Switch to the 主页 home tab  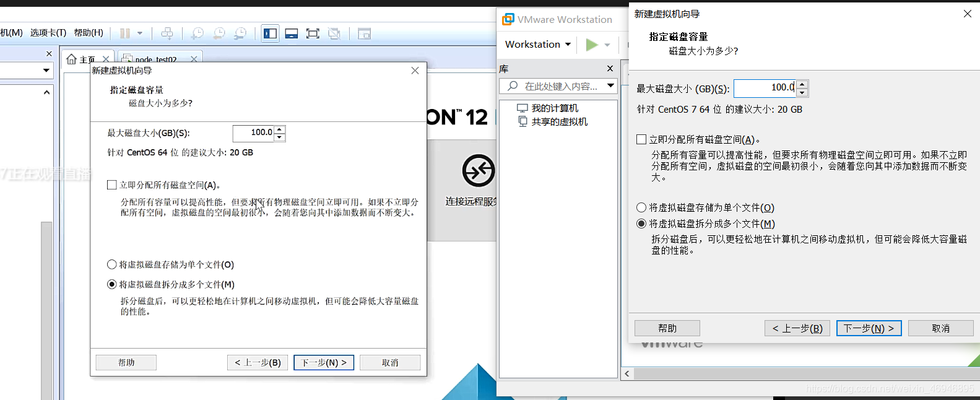87,59
